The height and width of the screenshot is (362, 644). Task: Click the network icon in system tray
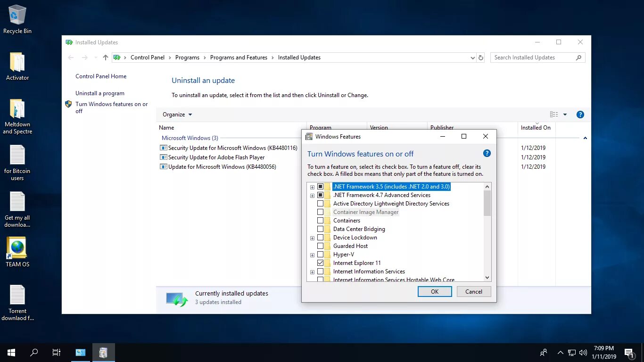coord(571,353)
